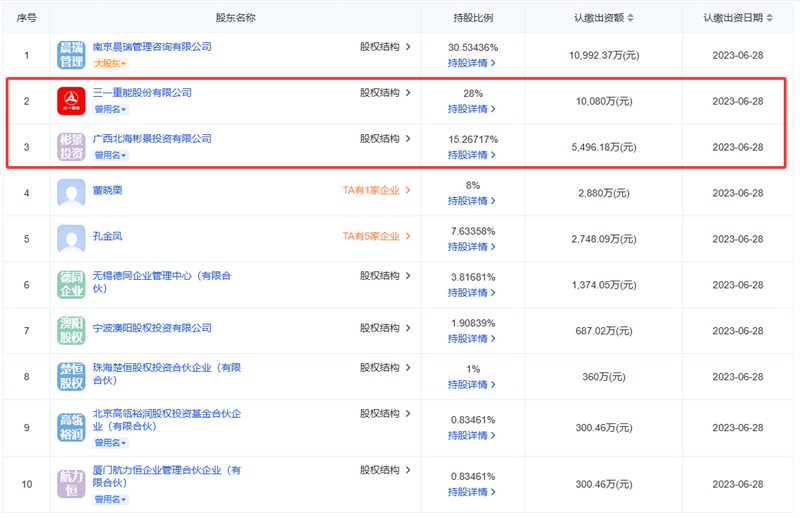Select the 5,496.18万(元) amount cell
800x518 pixels.
click(604, 147)
